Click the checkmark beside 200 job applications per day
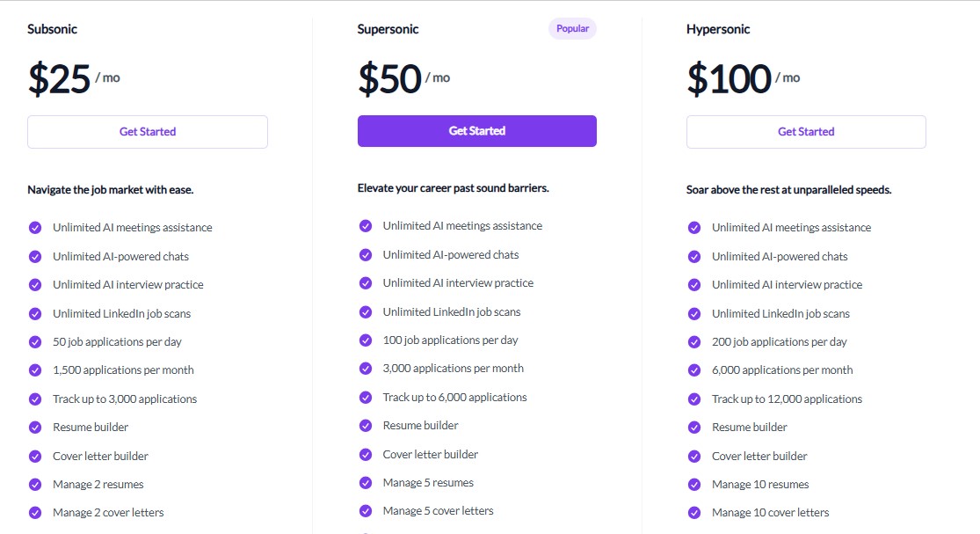The height and width of the screenshot is (534, 980). (695, 341)
